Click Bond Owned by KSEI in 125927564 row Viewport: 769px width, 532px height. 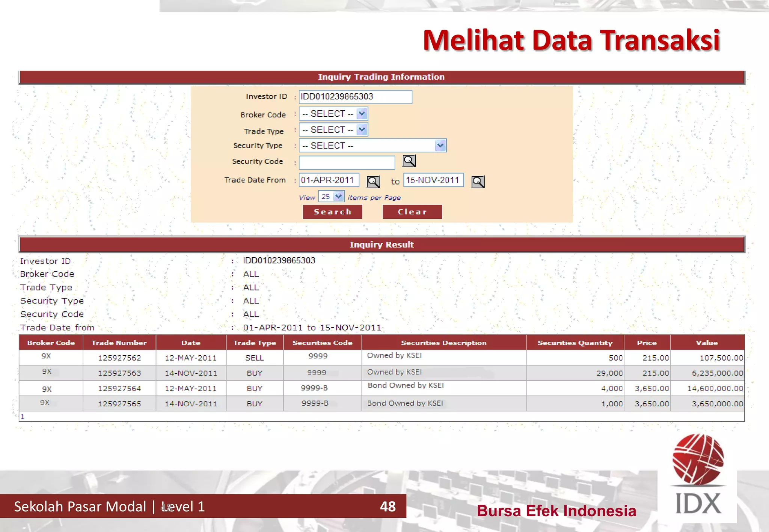[406, 385]
